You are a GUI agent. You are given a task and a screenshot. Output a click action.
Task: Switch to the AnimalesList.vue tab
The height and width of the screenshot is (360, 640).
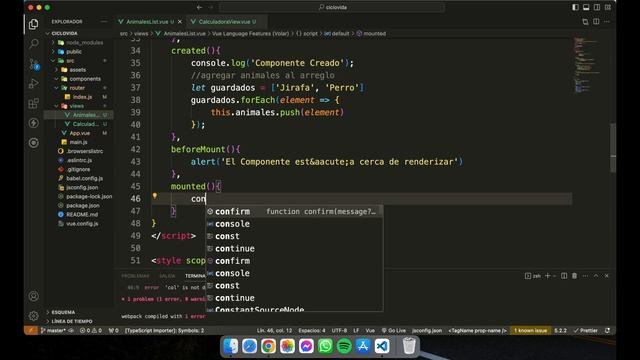click(x=147, y=22)
